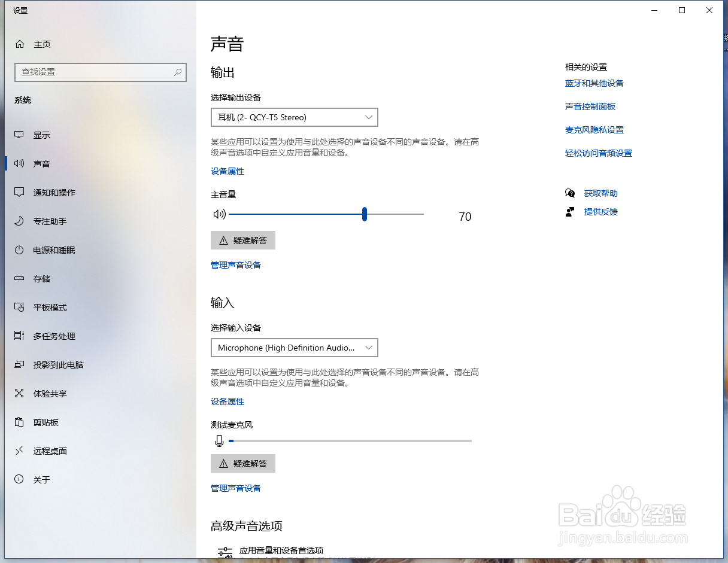Screen dimensions: 728x563
Task: Click the speaker icon beside 主音量
Action: (x=220, y=214)
